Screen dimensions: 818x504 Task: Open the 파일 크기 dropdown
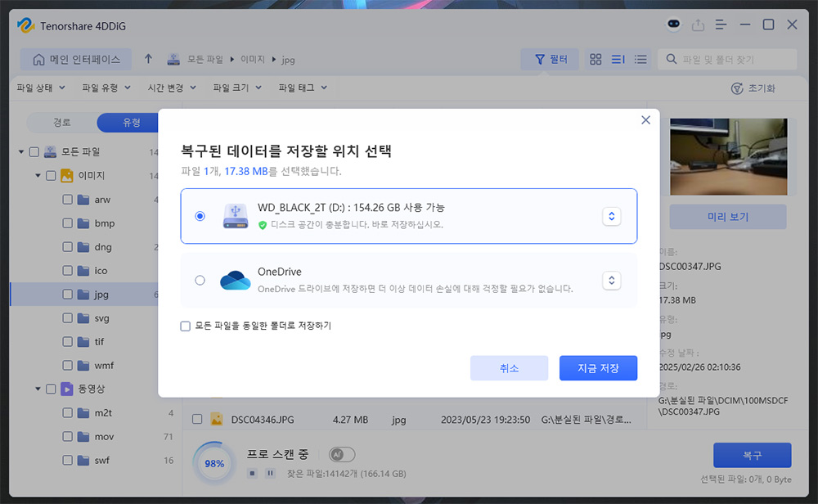pyautogui.click(x=237, y=88)
